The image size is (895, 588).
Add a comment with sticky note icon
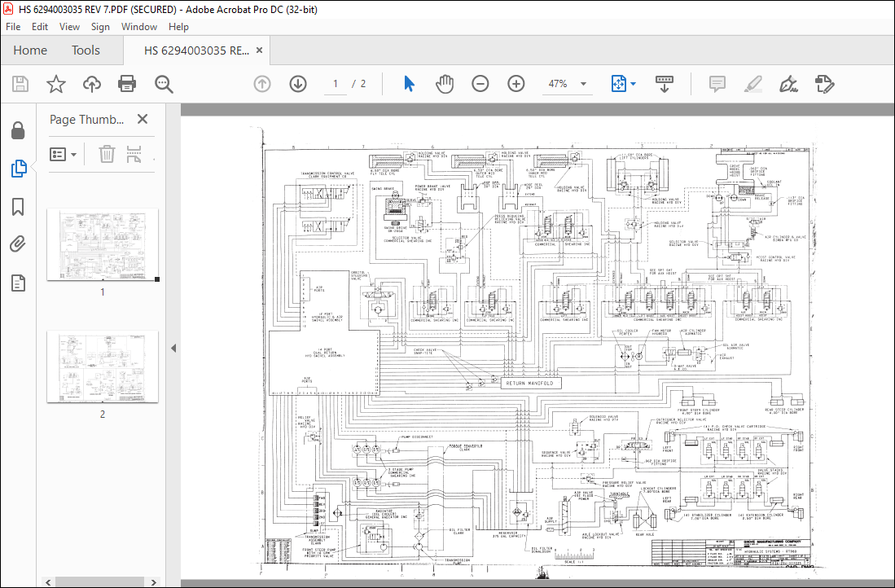[717, 84]
